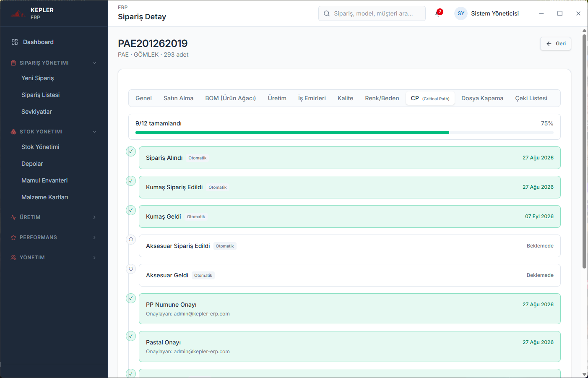
Task: Switch to the Satın Alma tab
Action: [178, 98]
